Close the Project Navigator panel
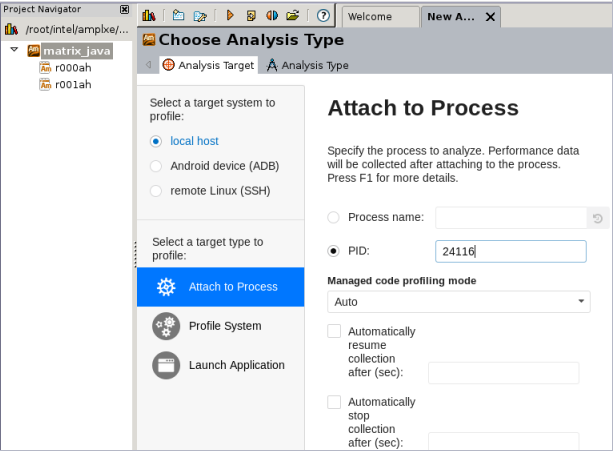 point(124,9)
